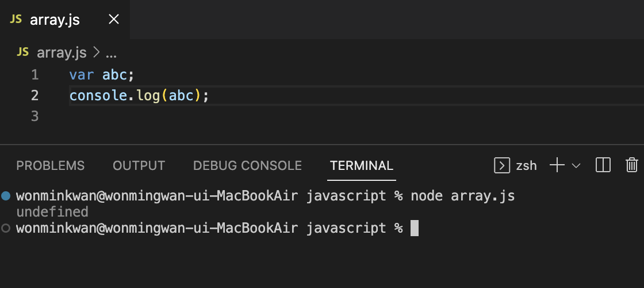Click the blue command success marker
Viewport: 644px width, 288px height.
point(6,196)
